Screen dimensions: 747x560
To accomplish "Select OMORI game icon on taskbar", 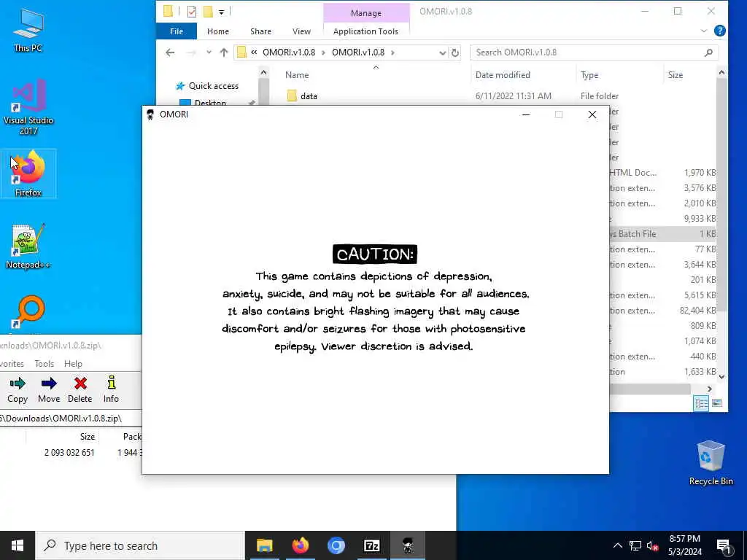I will tap(408, 545).
